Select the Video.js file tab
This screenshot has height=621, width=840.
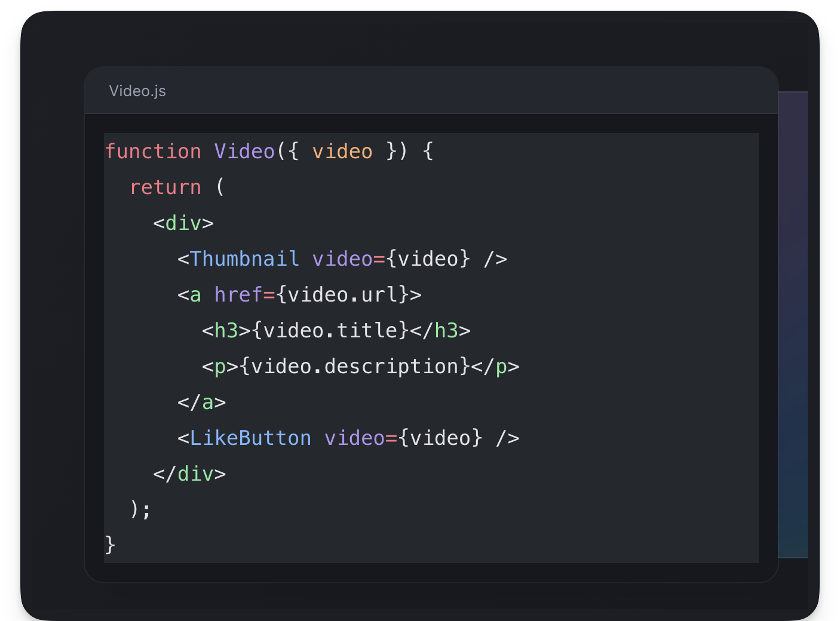tap(137, 91)
